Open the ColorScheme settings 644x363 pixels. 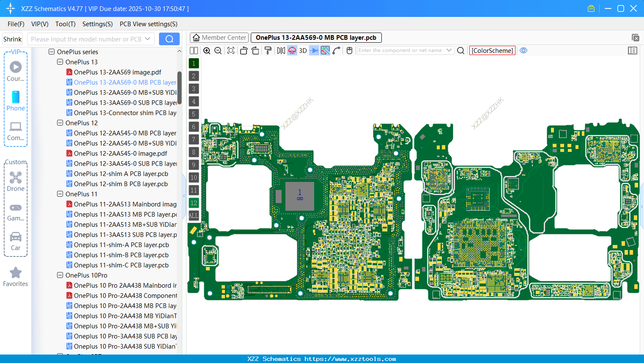(492, 50)
